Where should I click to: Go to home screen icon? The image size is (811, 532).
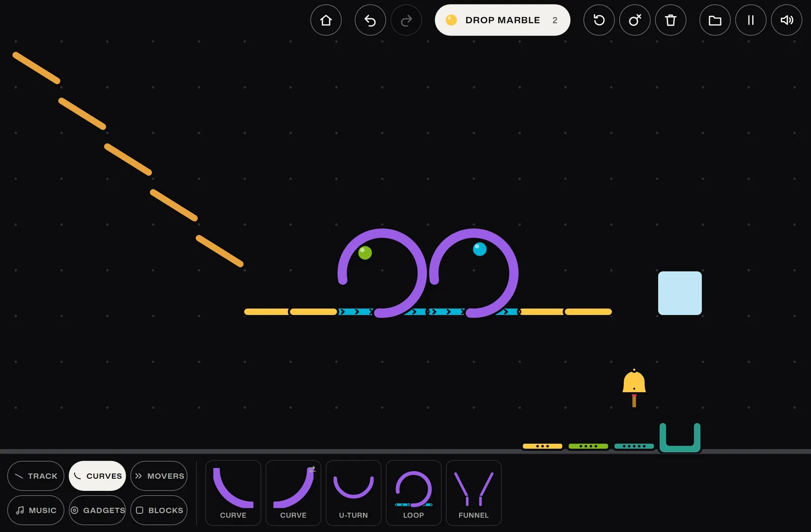tap(326, 20)
